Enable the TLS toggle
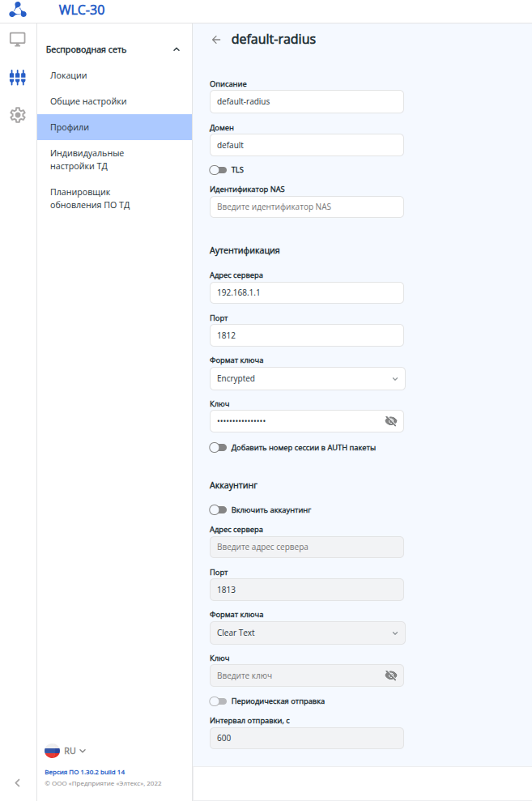Screen dimensions: 532x801 pyautogui.click(x=218, y=170)
